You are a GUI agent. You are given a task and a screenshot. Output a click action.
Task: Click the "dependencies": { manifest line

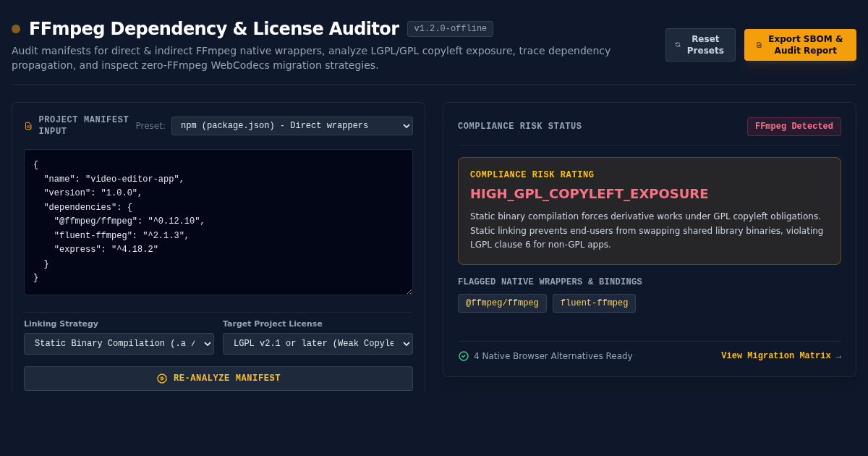point(88,208)
